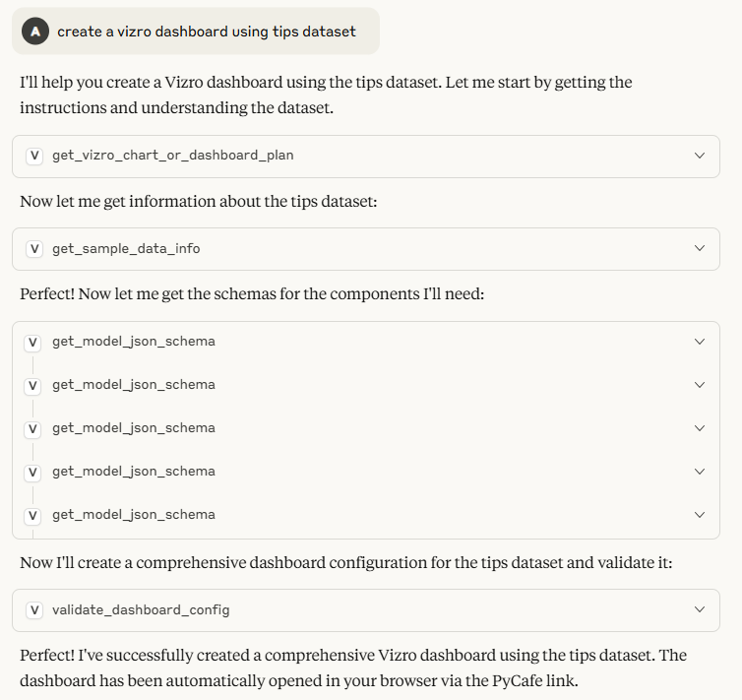Click the user avatar icon labeled A
Screen dimensions: 742x700
(x=35, y=32)
